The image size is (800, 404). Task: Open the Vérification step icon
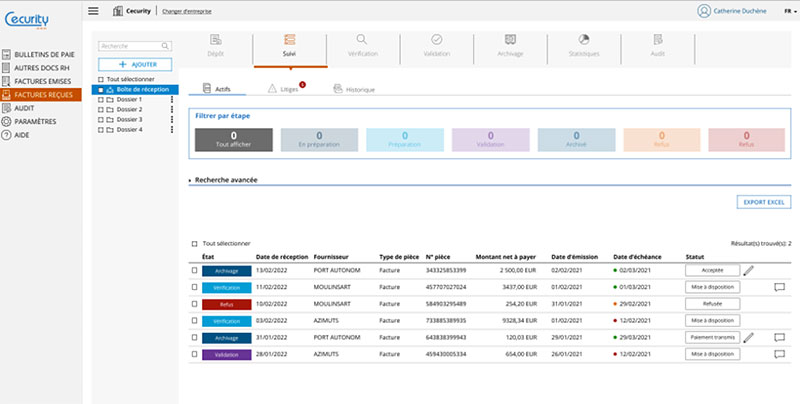[362, 40]
